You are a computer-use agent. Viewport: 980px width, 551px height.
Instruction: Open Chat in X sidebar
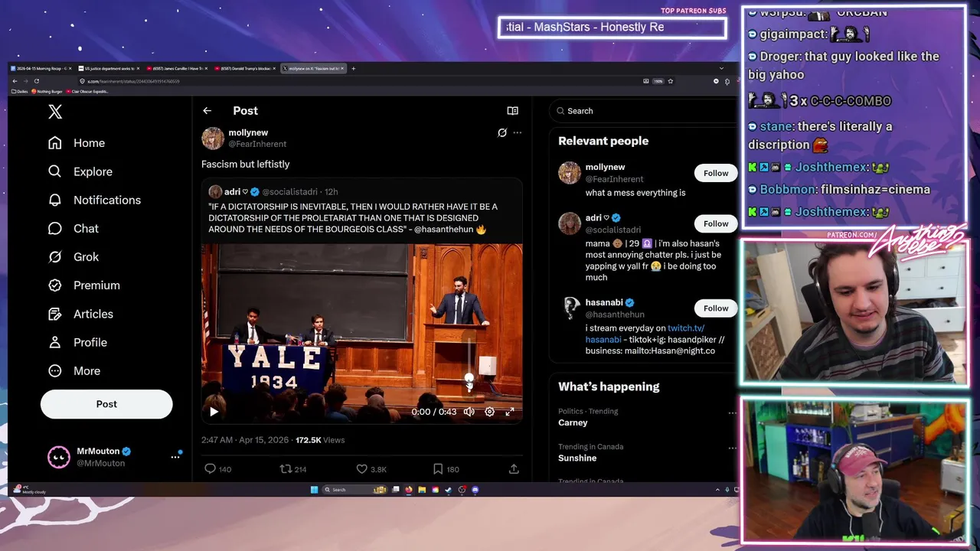click(x=73, y=228)
